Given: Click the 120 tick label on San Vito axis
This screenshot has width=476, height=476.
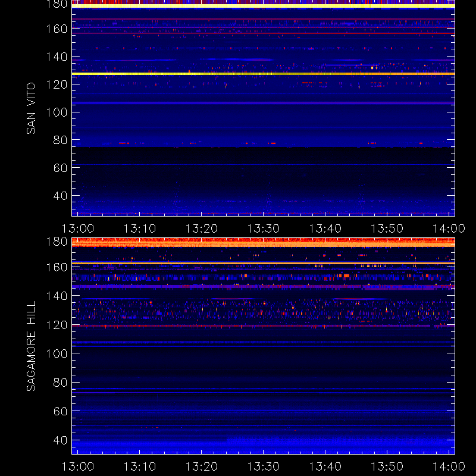Looking at the screenshot, I should click(57, 84).
